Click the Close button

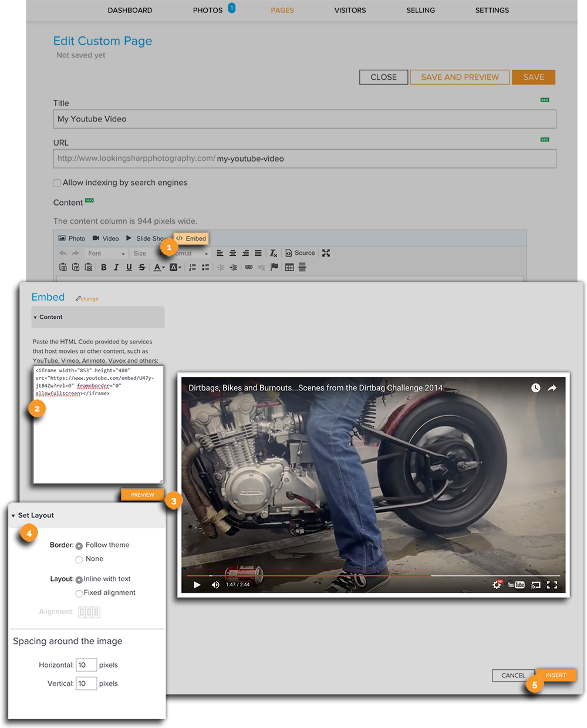384,77
